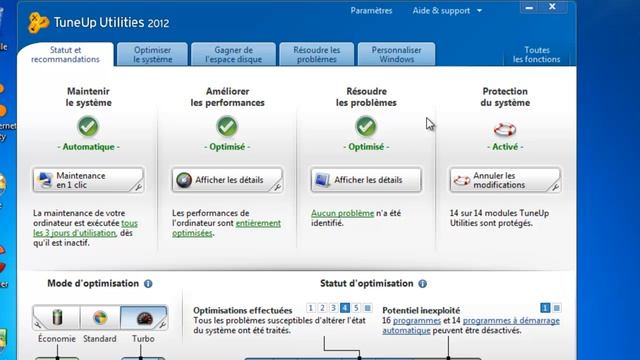Click the Protection du système lifebuoy icon
The height and width of the screenshot is (360, 640).
click(505, 129)
